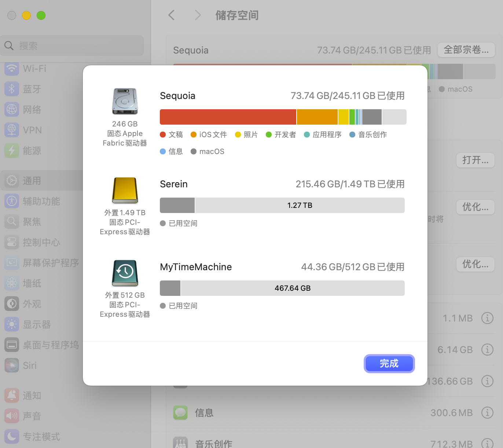The height and width of the screenshot is (448, 503).
Task: Click the 完成 button to close dialog
Action: [x=389, y=364]
